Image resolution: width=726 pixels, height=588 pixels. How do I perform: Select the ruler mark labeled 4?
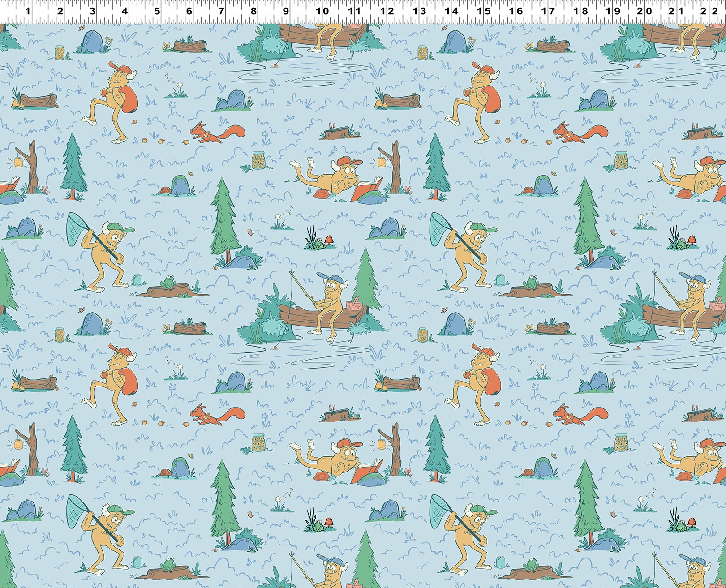tap(125, 11)
